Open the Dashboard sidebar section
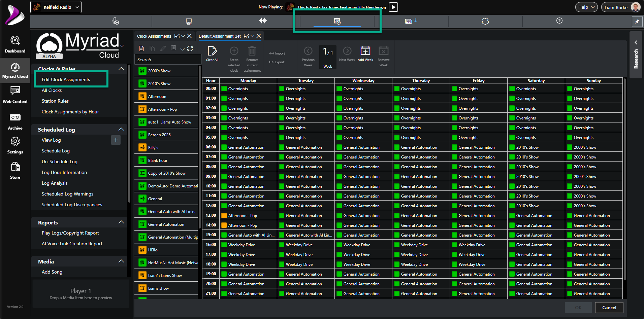The image size is (644, 319). (15, 44)
